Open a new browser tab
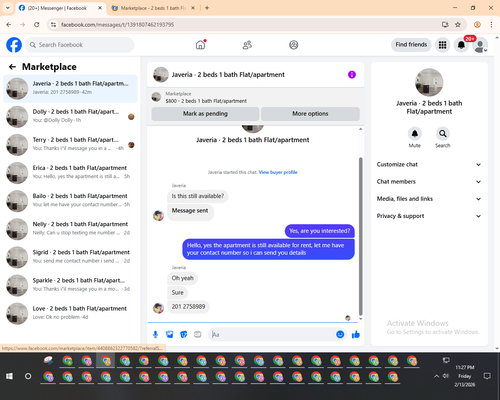 207,8
